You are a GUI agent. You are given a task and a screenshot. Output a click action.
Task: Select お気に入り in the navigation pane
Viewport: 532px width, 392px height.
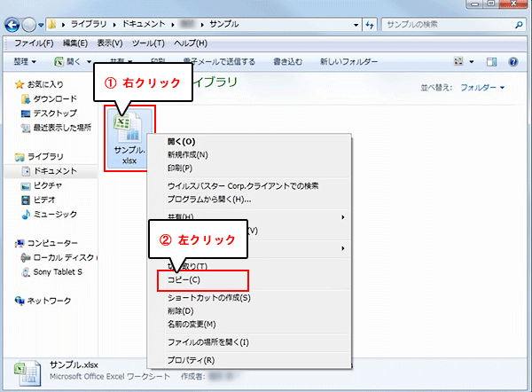pos(45,84)
